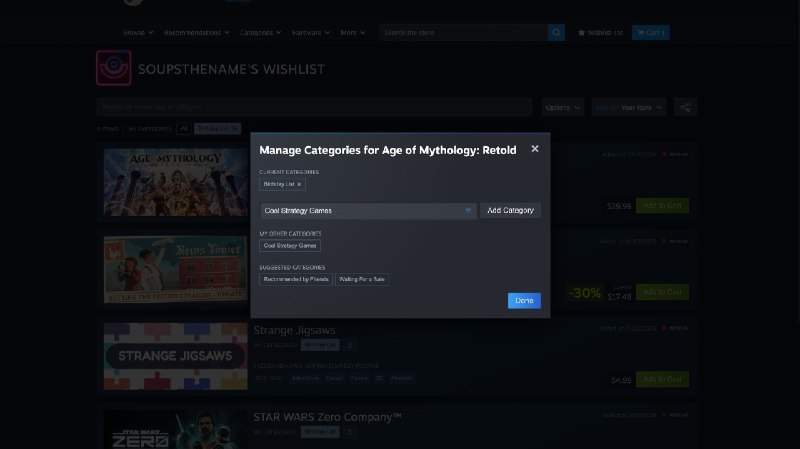Add the $29.99 game to cart
800x449 pixels.
[x=662, y=206]
